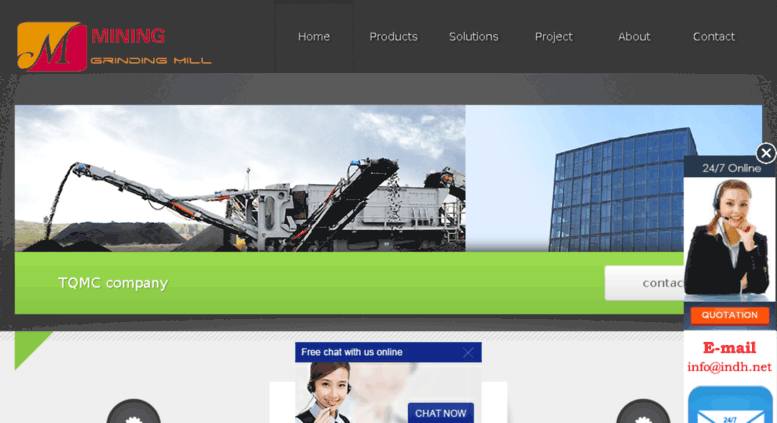Click the right gear icon below banner
Viewport: 777px width, 423px height.
643,411
